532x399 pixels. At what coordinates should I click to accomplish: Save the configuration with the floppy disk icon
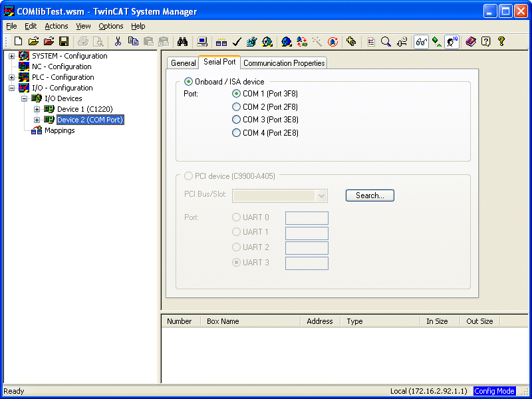(x=64, y=42)
